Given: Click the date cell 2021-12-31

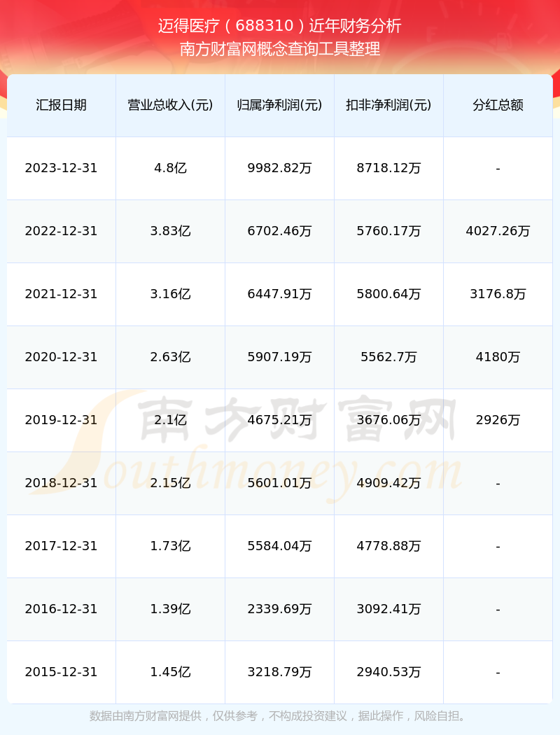Looking at the screenshot, I should coord(62,294).
